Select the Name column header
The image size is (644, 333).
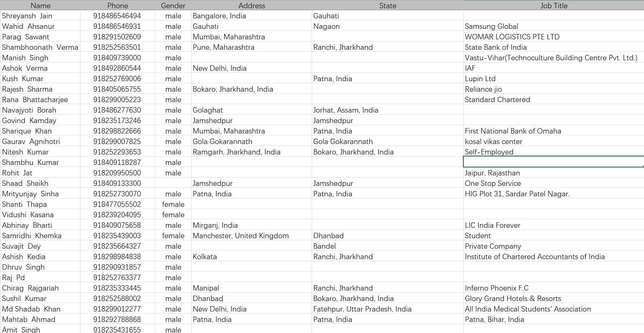point(40,5)
